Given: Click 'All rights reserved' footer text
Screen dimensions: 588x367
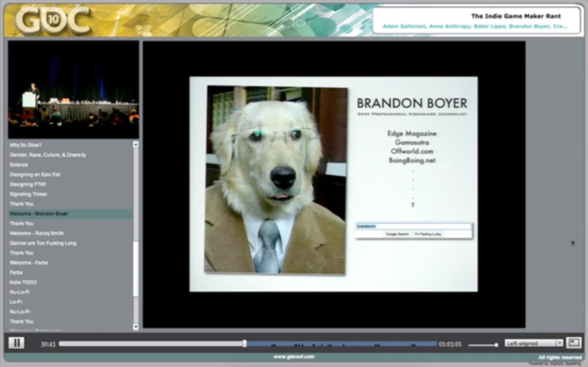Looking at the screenshot, I should tap(560, 357).
